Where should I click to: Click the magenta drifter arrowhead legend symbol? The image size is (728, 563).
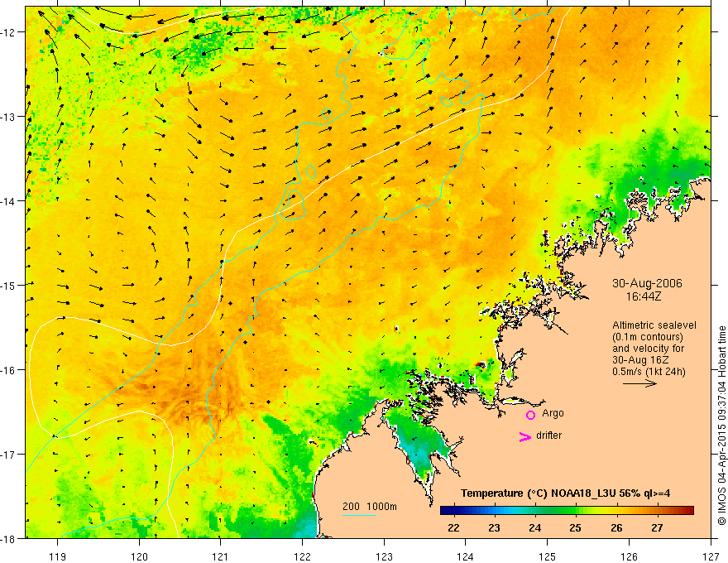click(525, 436)
